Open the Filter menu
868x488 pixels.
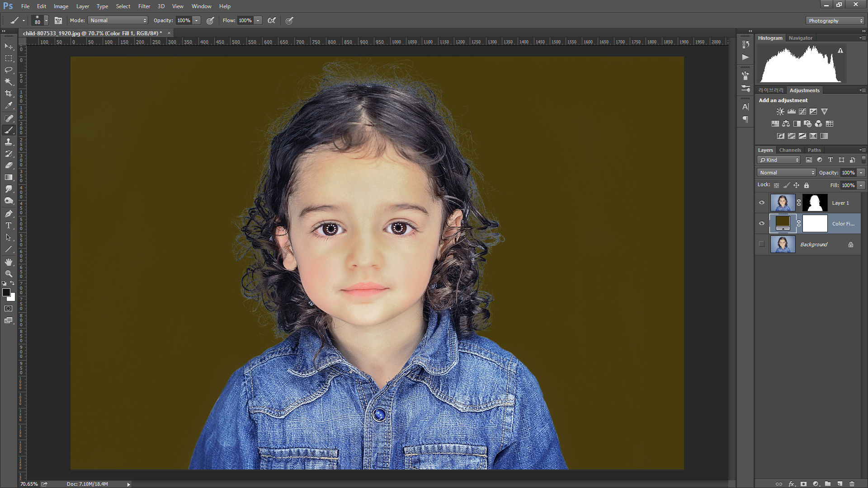point(144,6)
